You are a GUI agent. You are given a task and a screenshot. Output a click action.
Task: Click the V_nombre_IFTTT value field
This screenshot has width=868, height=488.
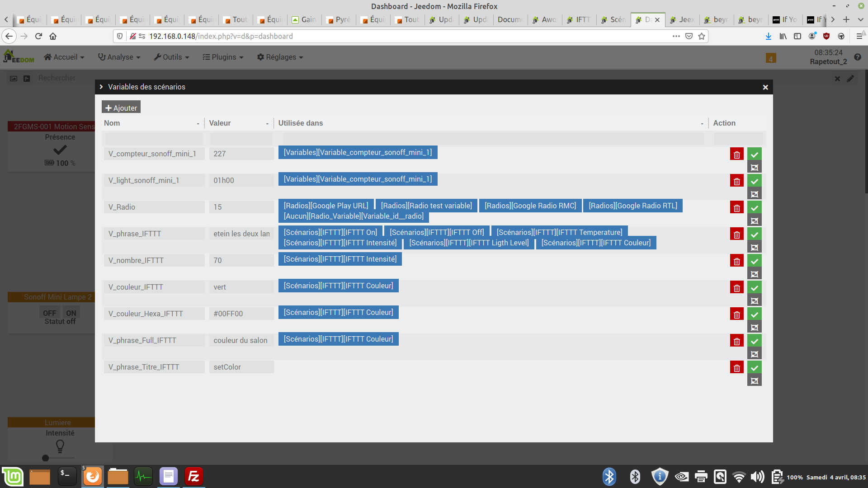pos(241,260)
